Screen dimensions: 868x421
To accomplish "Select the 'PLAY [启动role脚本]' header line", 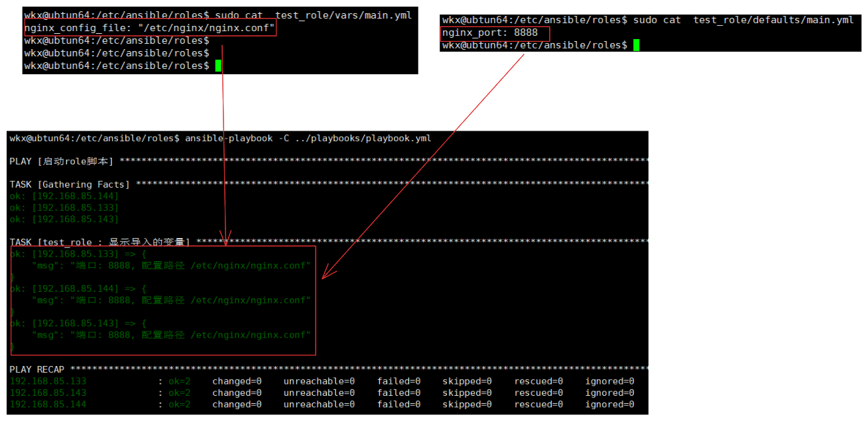I will pyautogui.click(x=329, y=162).
